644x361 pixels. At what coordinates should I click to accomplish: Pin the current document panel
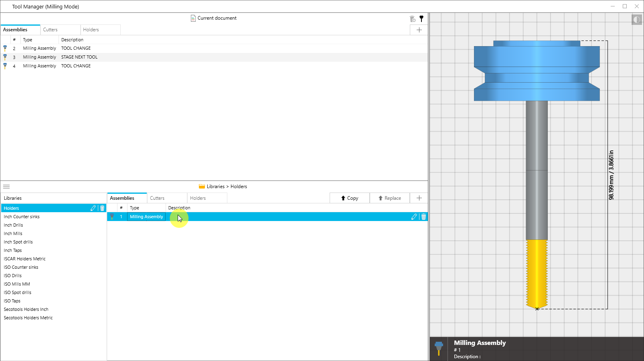(421, 18)
